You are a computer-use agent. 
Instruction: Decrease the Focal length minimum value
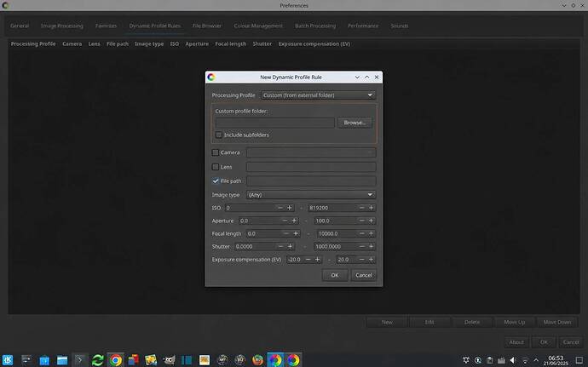286,233
